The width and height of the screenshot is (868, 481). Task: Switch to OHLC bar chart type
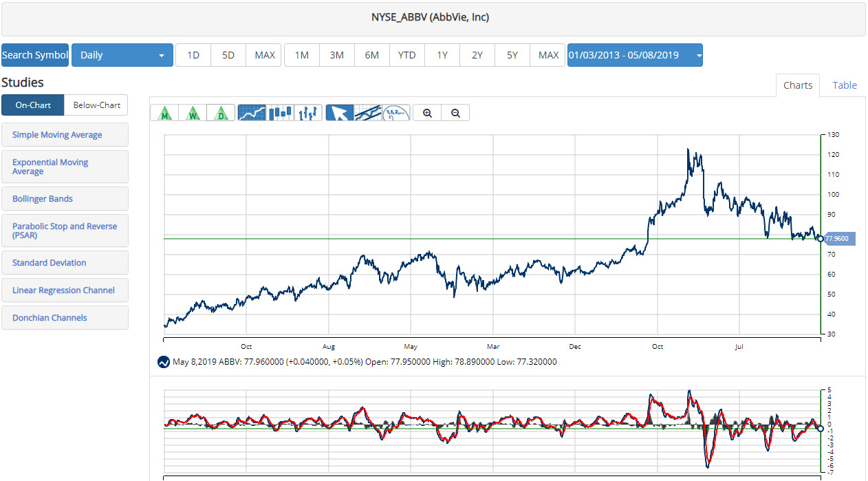point(308,113)
